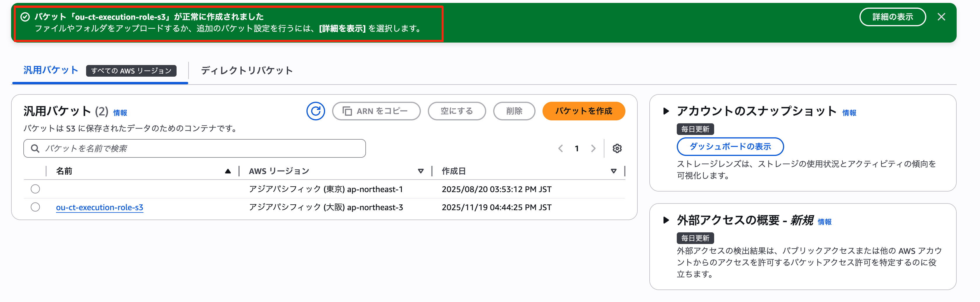
Task: Click the next page arrow in pagination
Action: click(x=594, y=148)
